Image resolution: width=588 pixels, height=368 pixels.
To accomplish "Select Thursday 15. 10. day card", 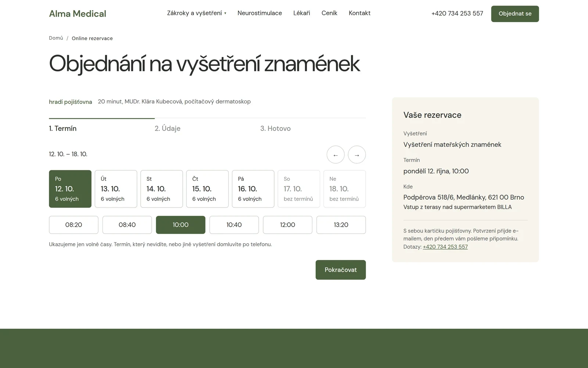I will coord(207,189).
